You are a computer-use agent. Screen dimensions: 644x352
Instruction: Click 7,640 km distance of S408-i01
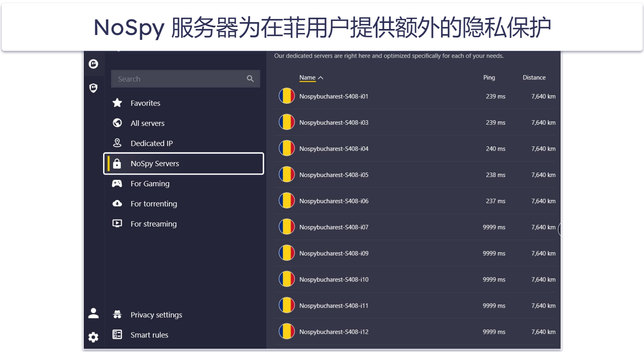tap(543, 96)
